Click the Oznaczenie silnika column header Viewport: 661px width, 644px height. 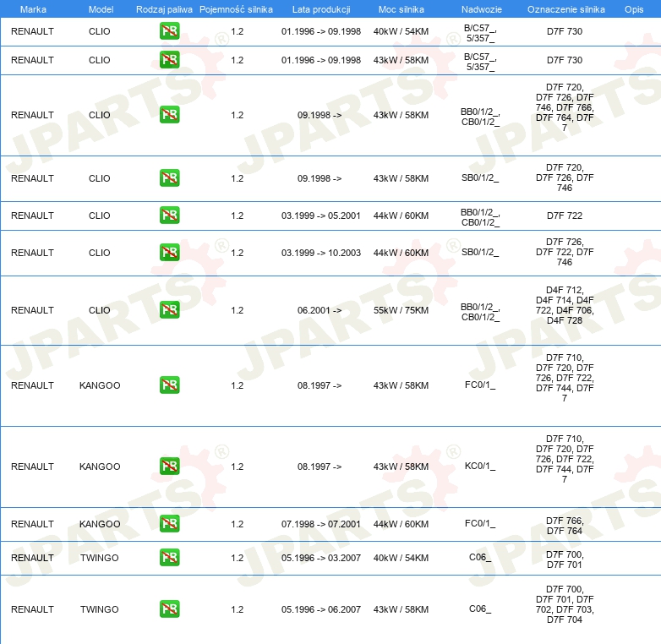click(x=566, y=9)
